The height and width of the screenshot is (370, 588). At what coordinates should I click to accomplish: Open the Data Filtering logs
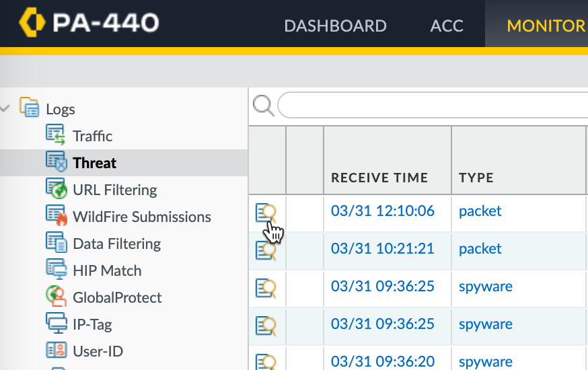click(x=116, y=244)
